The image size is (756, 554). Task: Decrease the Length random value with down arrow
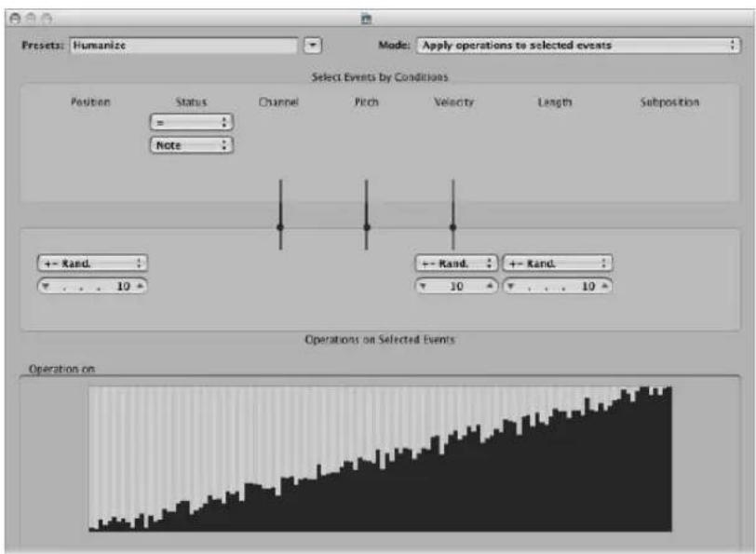[x=510, y=287]
